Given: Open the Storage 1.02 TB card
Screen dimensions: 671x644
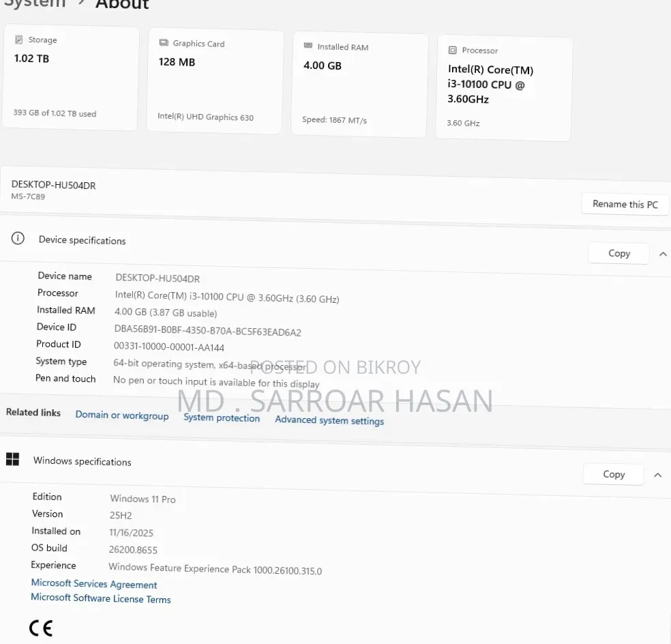Looking at the screenshot, I should click(x=70, y=78).
